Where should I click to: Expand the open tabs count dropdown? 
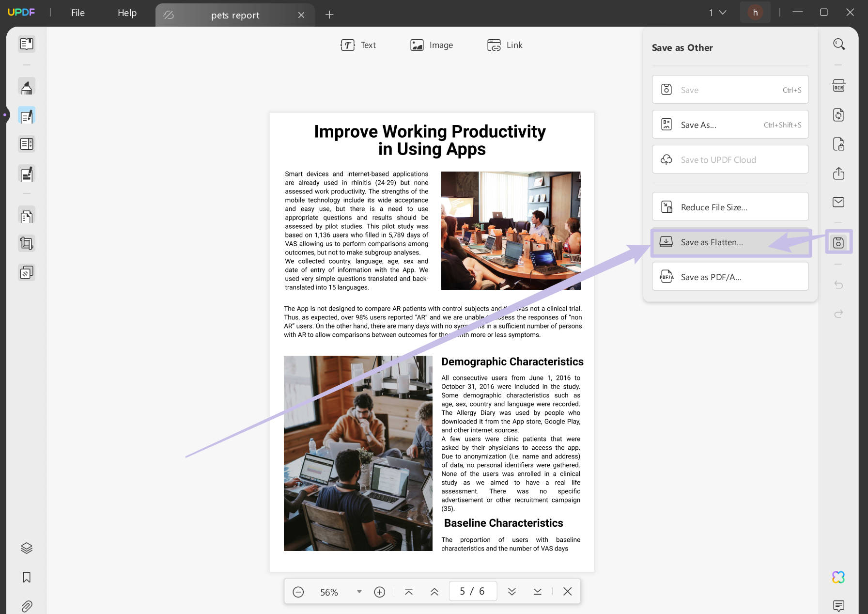(x=718, y=13)
